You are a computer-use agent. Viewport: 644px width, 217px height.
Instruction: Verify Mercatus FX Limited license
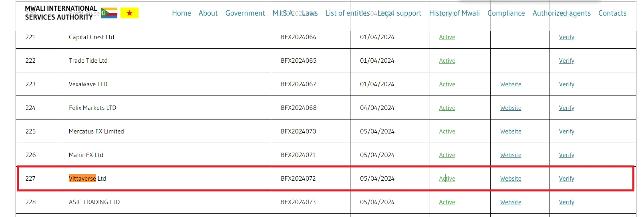(566, 131)
